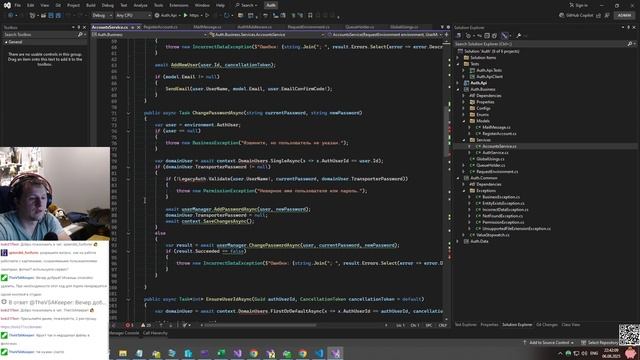Switch to the Properties bottom tab
The height and width of the screenshot is (360, 640).
click(x=489, y=325)
